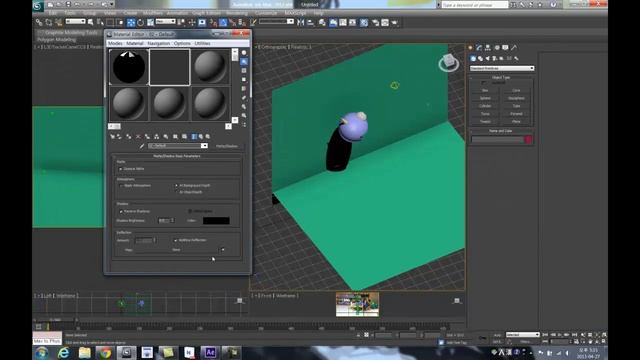640x360 pixels.
Task: Click the Matte/Shadow material type button
Action: pos(227,146)
